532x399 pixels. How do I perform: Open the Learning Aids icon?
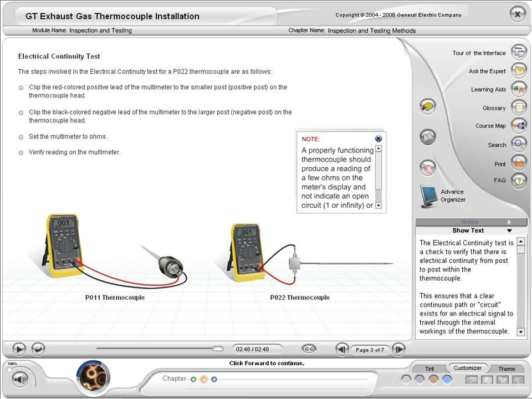(x=519, y=89)
